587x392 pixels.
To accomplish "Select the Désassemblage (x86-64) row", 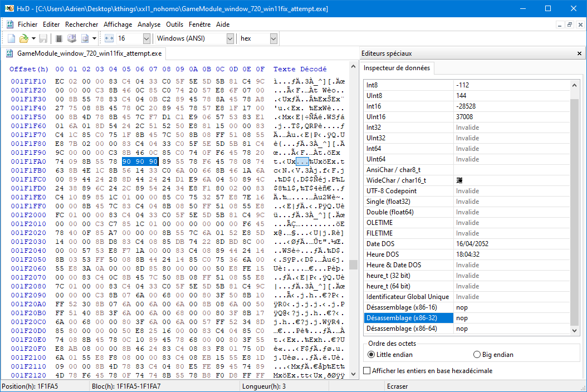I will coord(467,329).
